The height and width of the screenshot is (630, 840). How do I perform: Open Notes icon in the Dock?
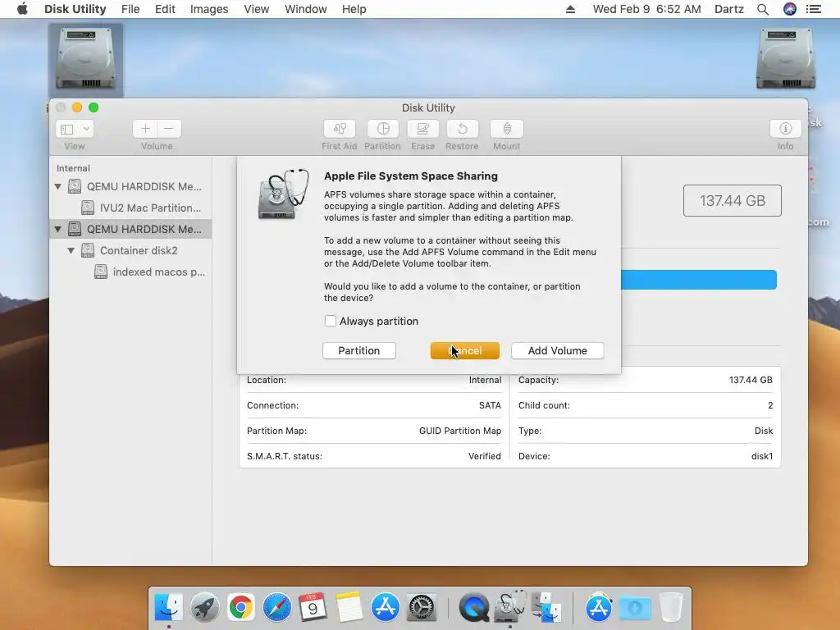349,607
